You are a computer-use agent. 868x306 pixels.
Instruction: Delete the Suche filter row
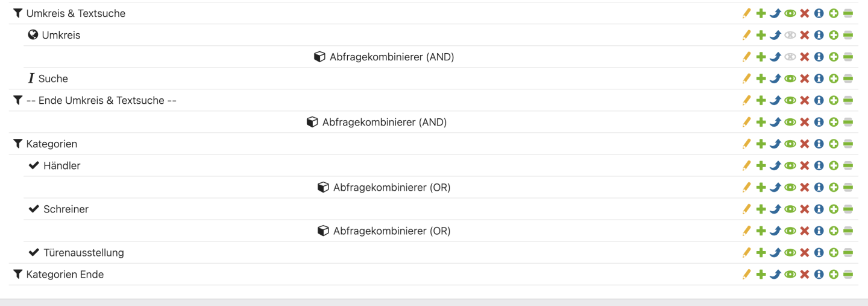pyautogui.click(x=804, y=78)
